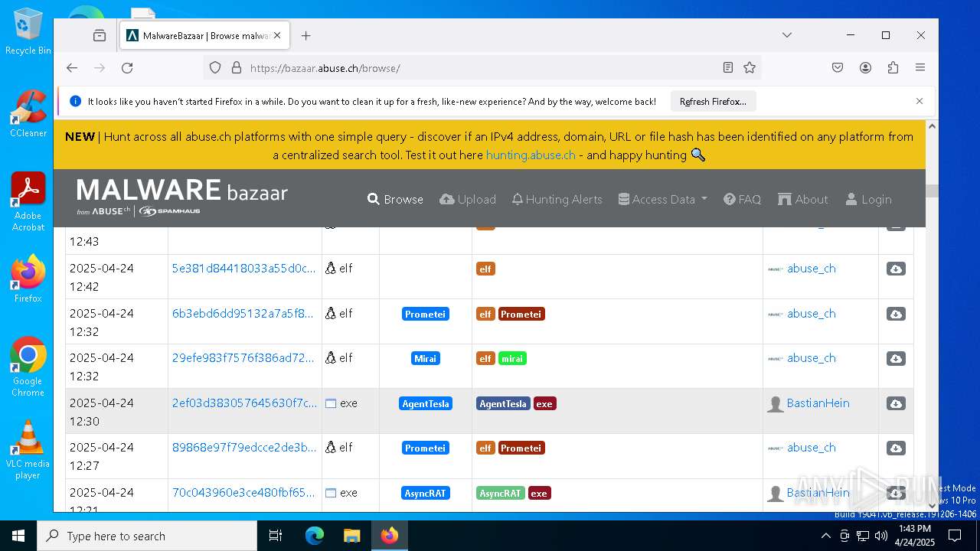Viewport: 980px width, 551px height.
Task: Open the notifications action center
Action: point(955,536)
